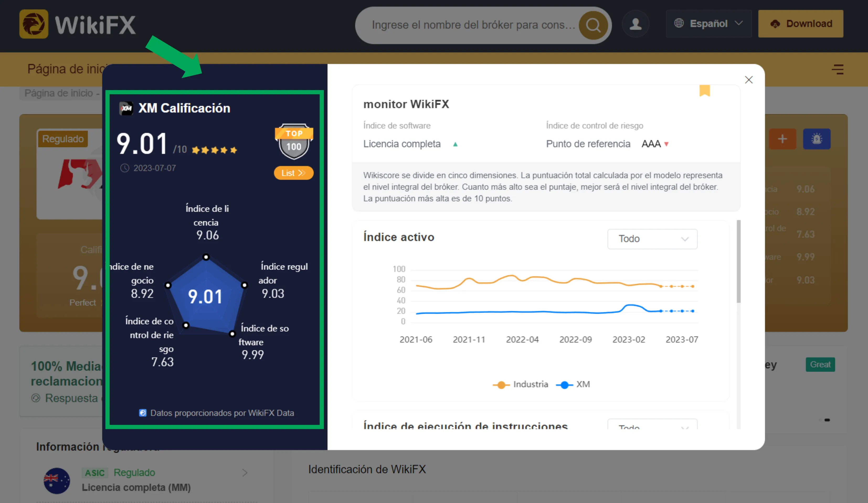This screenshot has height=503, width=868.
Task: Toggle the Industria legend series
Action: (520, 384)
